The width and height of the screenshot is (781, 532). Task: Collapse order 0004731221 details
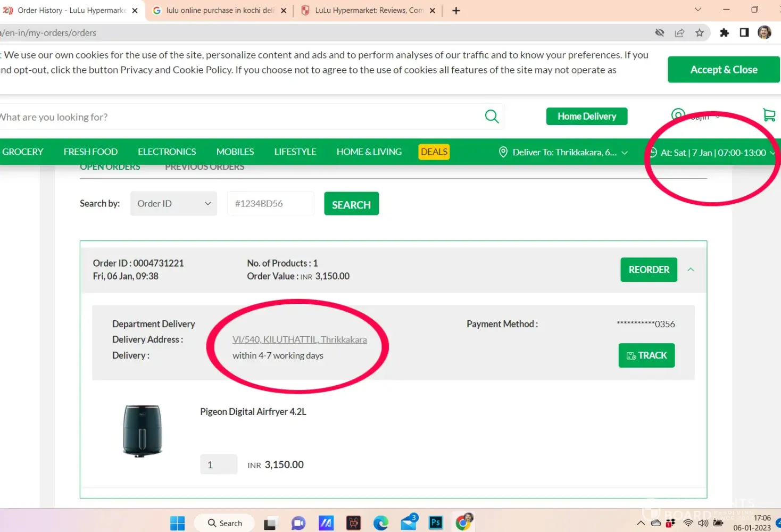click(691, 270)
